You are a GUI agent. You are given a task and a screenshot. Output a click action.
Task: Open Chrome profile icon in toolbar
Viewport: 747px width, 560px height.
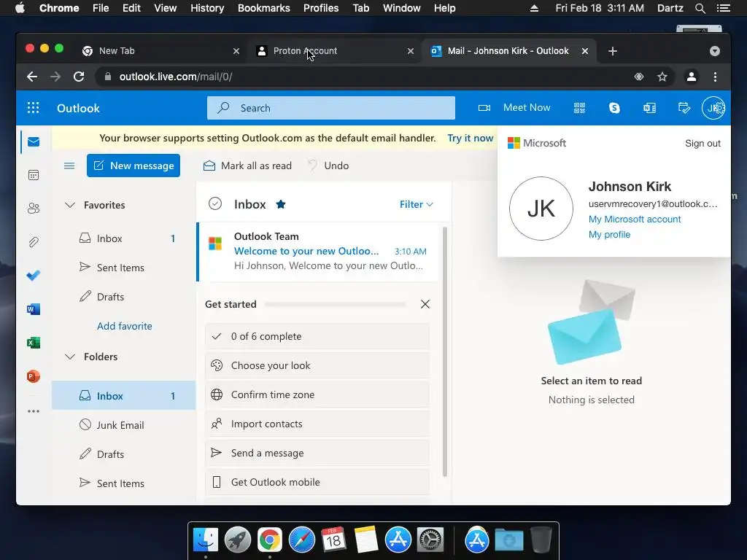click(x=692, y=77)
